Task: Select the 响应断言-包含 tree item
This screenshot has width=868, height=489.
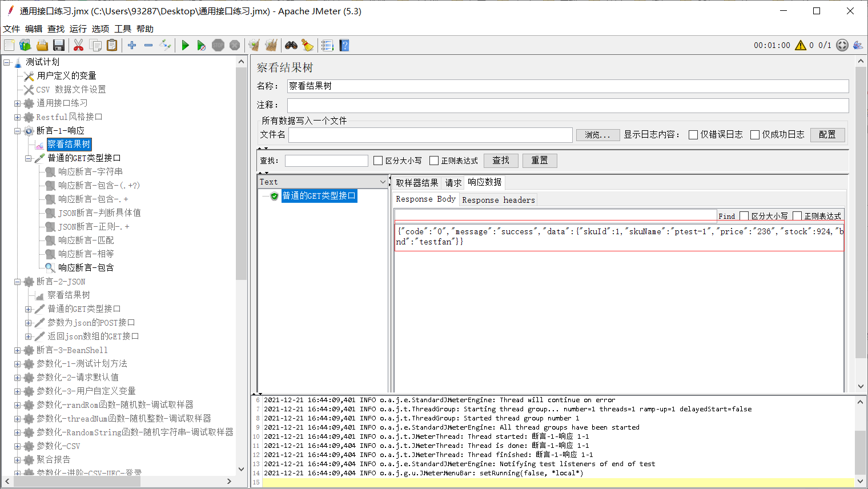Action: coord(86,268)
